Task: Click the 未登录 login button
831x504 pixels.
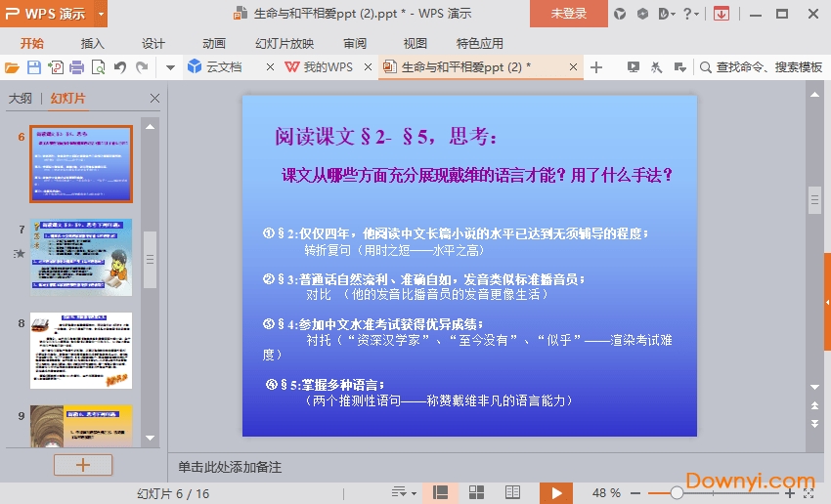Action: click(x=569, y=14)
